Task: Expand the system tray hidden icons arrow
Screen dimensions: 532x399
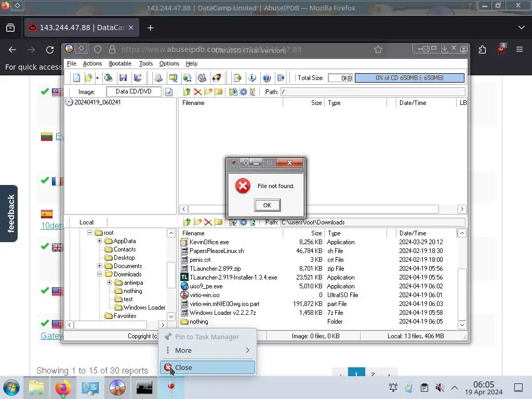Action: 455,388
